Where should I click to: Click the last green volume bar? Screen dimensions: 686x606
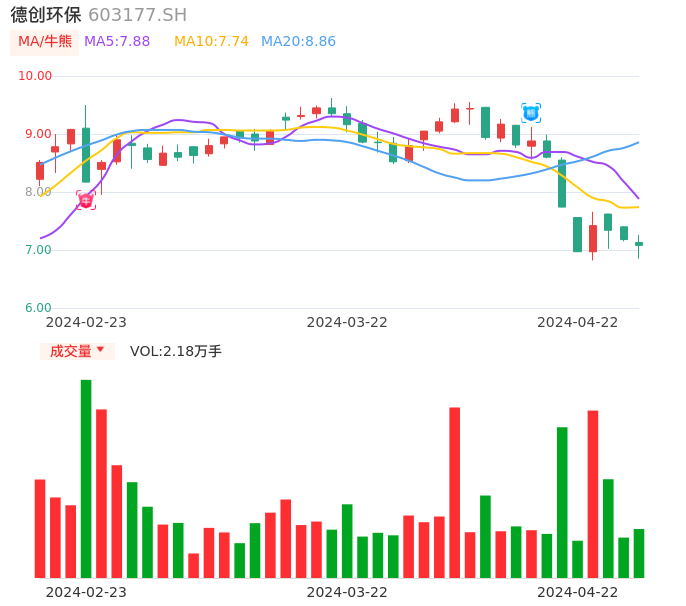639,553
